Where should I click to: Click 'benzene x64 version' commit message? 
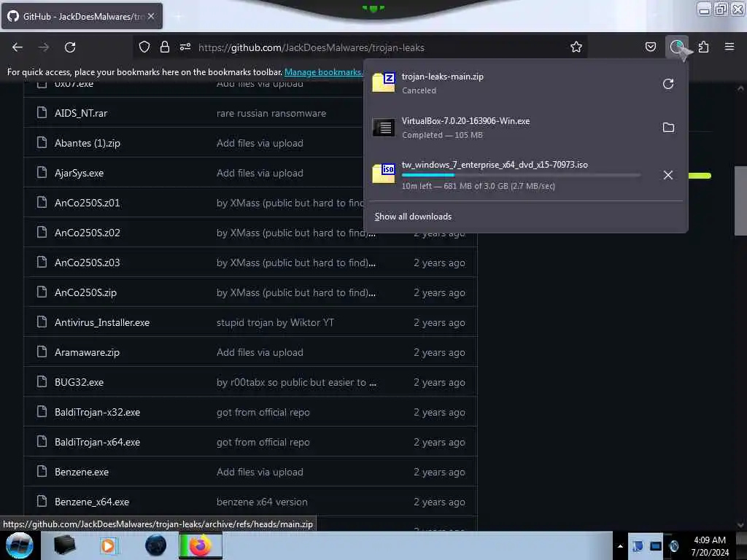(262, 502)
